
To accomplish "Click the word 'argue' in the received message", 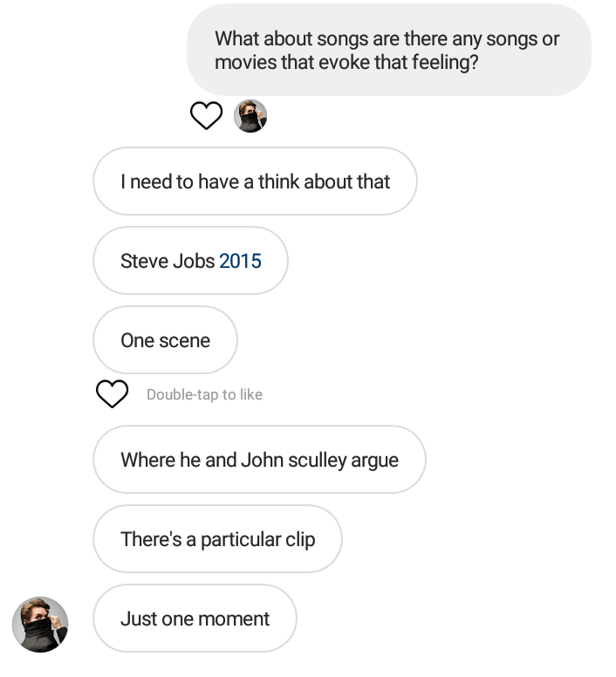I will point(374,460).
